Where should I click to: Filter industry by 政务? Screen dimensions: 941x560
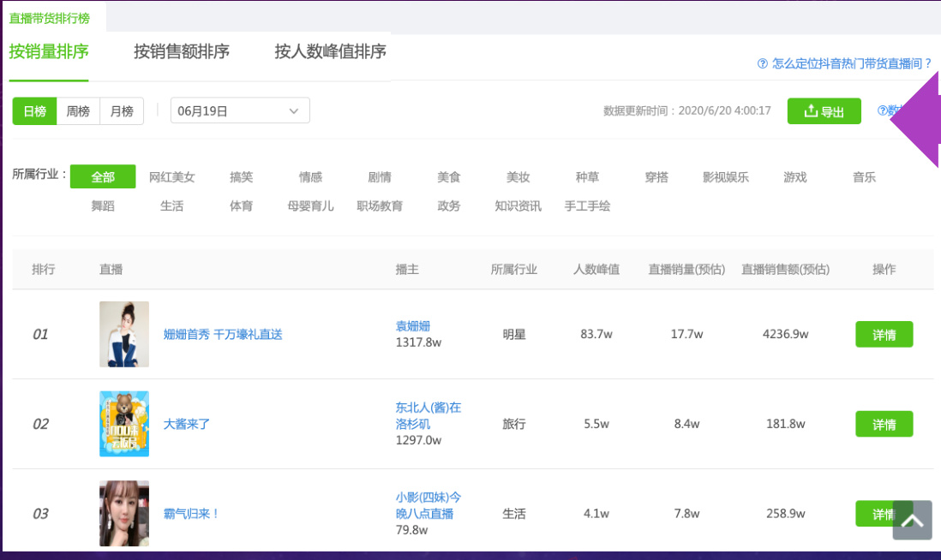click(x=449, y=206)
